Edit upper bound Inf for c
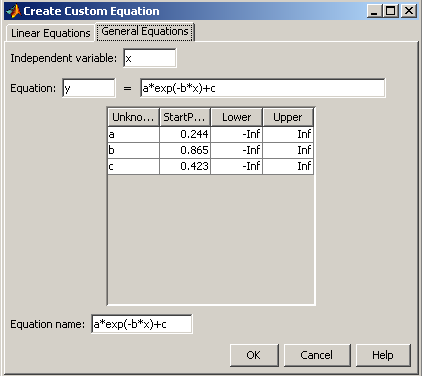The image size is (422, 376). coord(288,166)
